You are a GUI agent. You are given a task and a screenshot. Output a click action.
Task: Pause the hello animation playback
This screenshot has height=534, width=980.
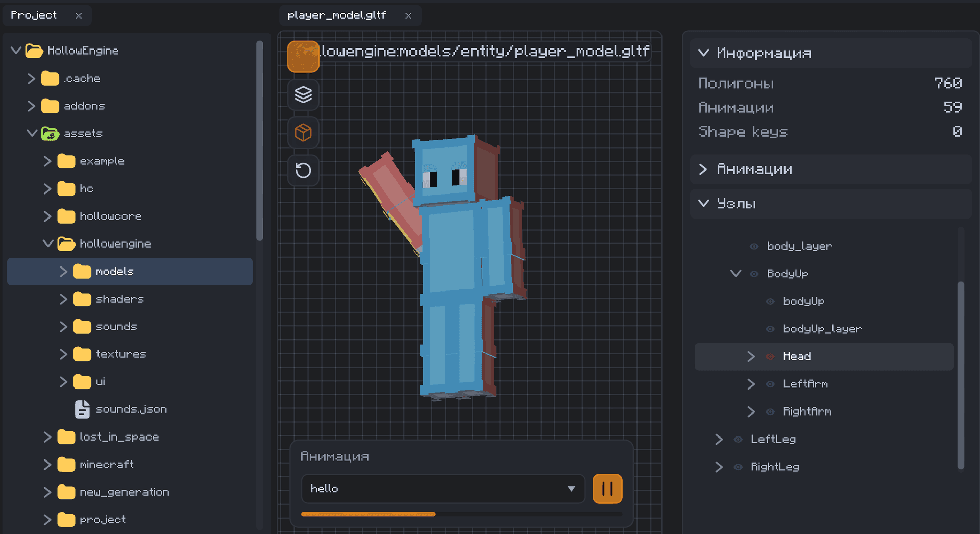[x=607, y=489]
